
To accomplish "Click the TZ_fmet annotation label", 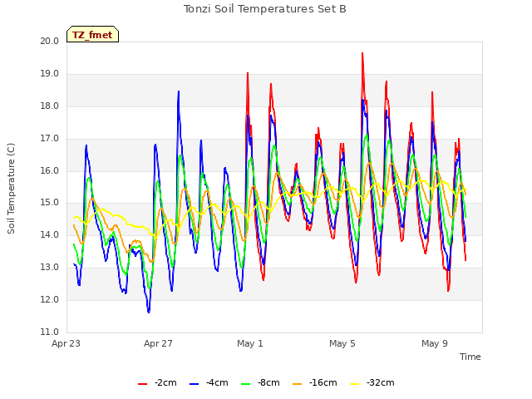I will [x=92, y=35].
